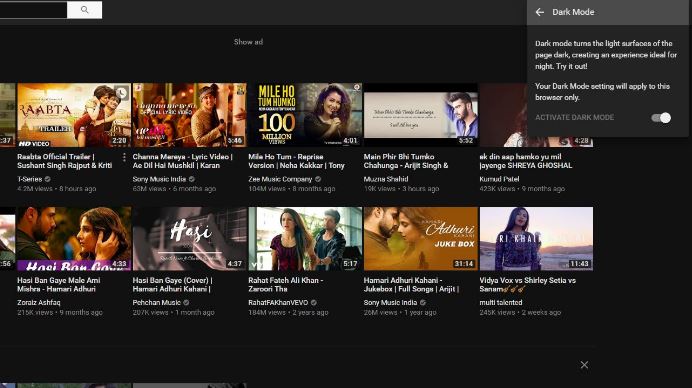Open Adhuri Kahani Juke Box thumbnail
This screenshot has height=388, width=692.
point(421,238)
